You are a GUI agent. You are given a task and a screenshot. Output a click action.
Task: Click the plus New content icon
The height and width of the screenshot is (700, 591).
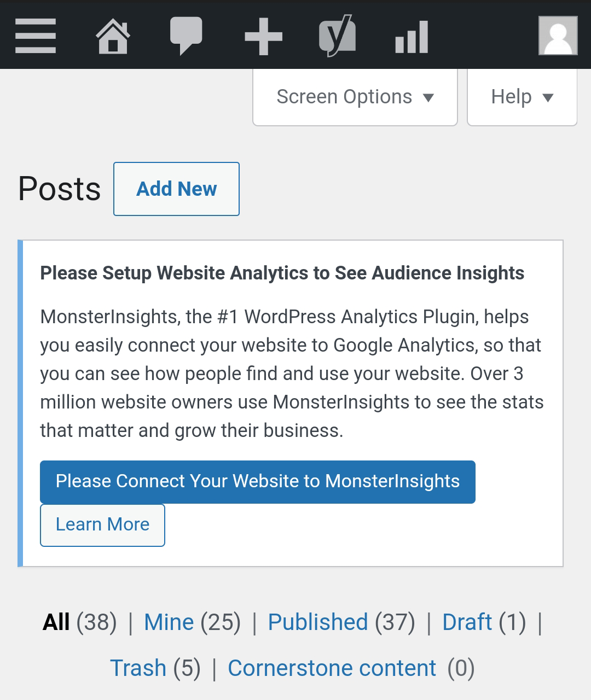tap(263, 37)
